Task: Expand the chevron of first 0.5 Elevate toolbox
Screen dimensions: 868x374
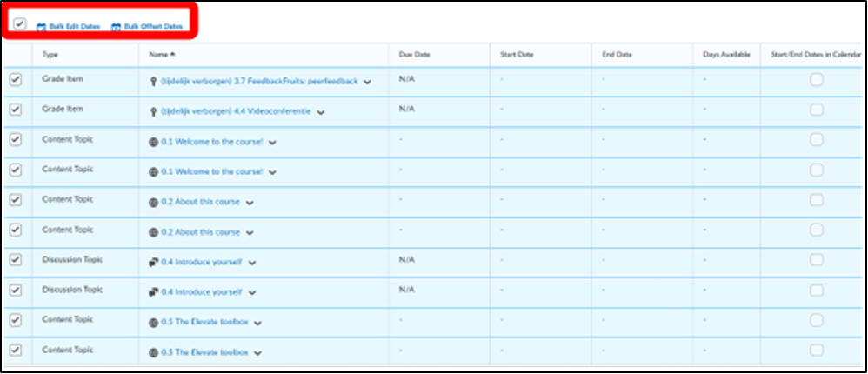Action: 257,323
